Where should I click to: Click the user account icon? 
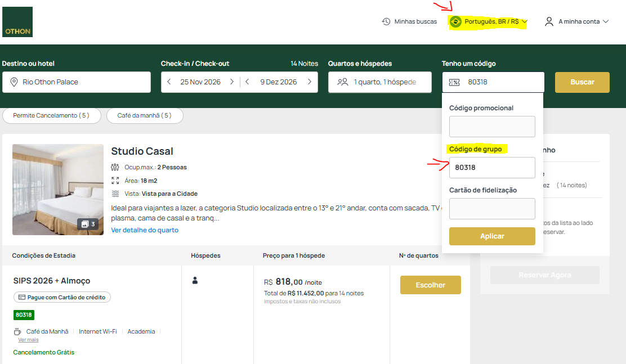tap(549, 22)
